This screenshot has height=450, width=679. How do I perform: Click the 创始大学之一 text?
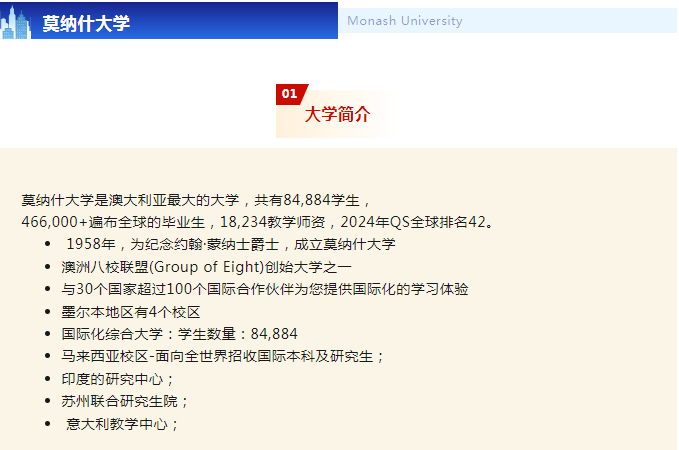pos(307,266)
